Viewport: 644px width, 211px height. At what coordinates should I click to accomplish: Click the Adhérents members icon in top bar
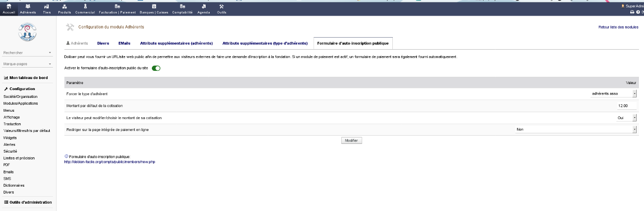tap(28, 7)
